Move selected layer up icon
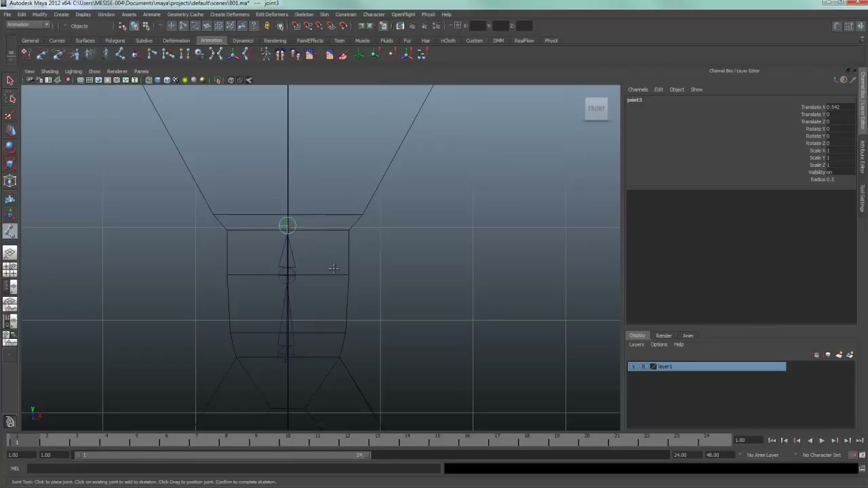This screenshot has height=488, width=868. pos(816,354)
